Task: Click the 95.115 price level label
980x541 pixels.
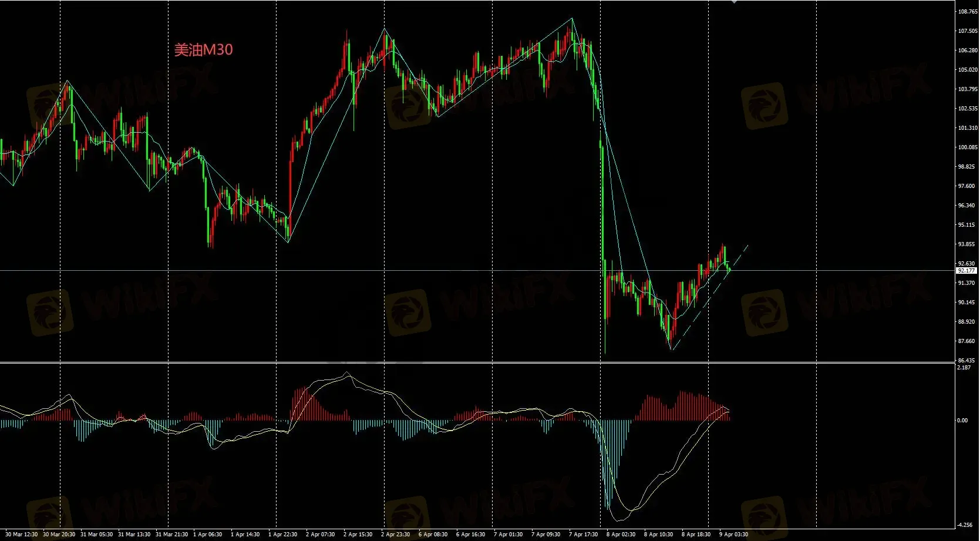Action: (x=968, y=225)
